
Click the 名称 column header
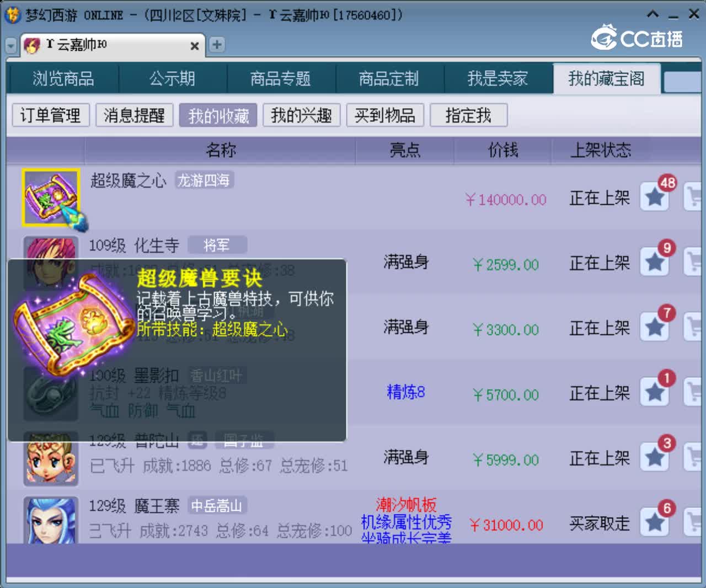point(221,150)
